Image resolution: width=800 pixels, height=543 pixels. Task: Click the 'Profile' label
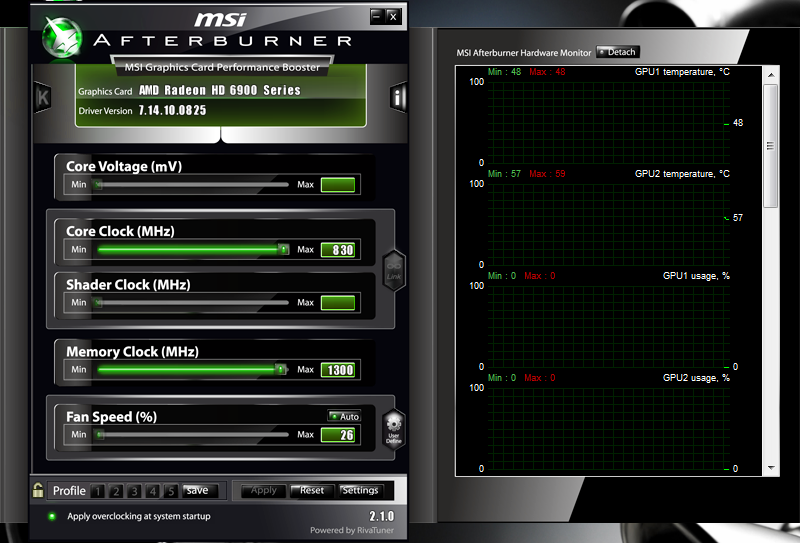[69, 491]
